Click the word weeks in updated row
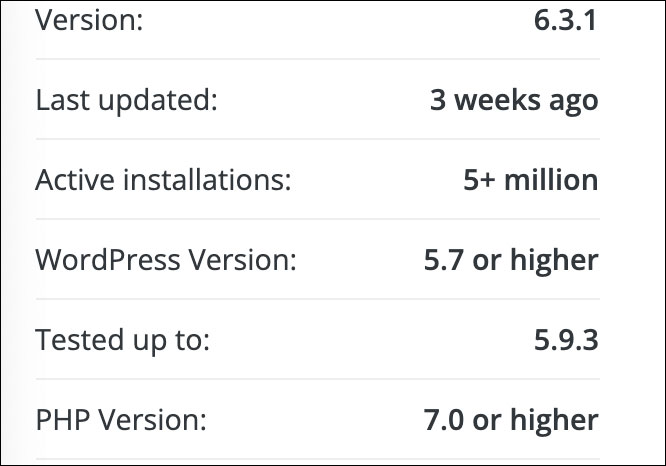This screenshot has height=466, width=666. coord(497,100)
